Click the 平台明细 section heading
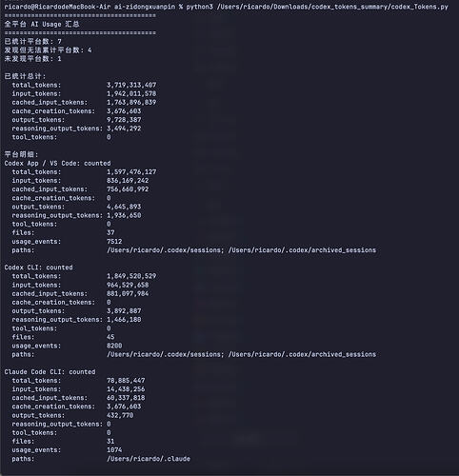The image size is (459, 476). 21,154
